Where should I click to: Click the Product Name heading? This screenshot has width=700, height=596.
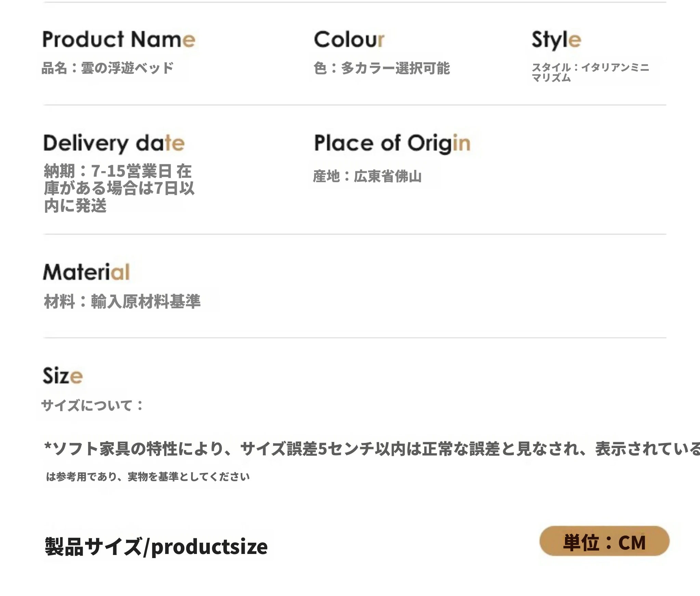point(119,39)
